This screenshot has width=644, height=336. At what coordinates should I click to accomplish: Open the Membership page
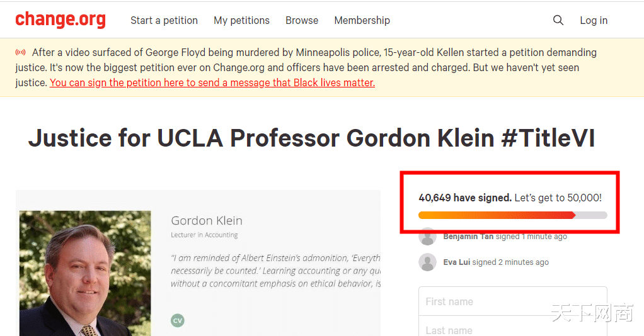(x=362, y=20)
